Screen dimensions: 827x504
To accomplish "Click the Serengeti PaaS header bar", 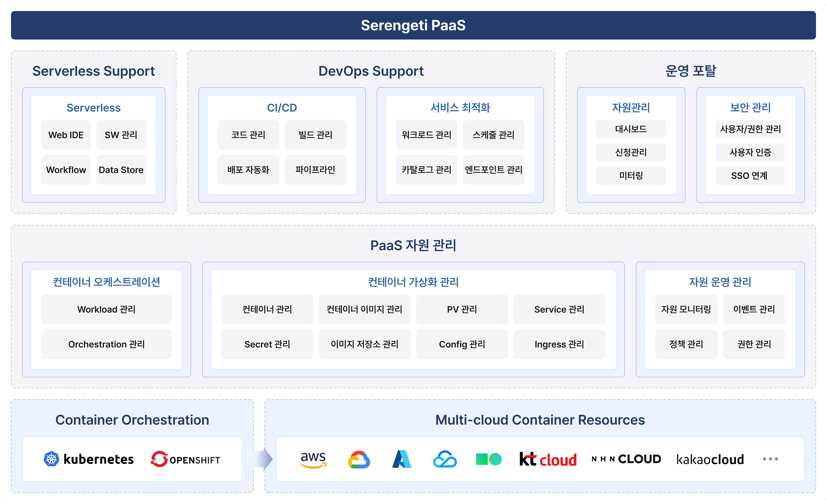I will [413, 25].
